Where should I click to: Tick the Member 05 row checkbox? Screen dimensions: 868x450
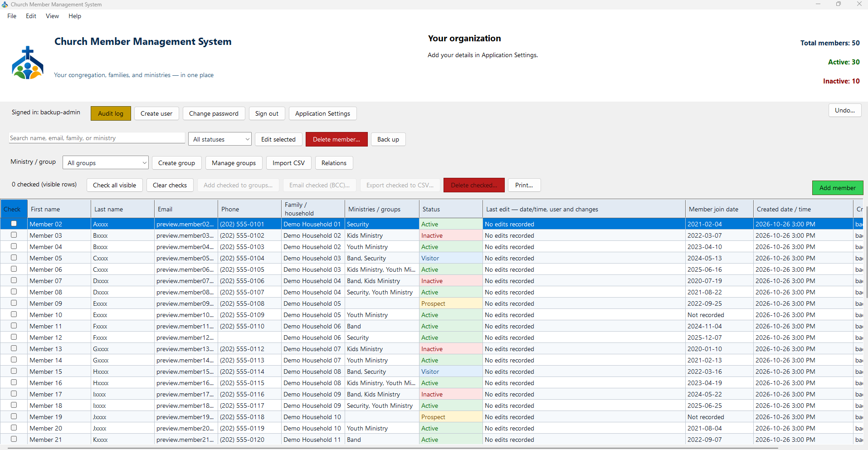point(14,258)
